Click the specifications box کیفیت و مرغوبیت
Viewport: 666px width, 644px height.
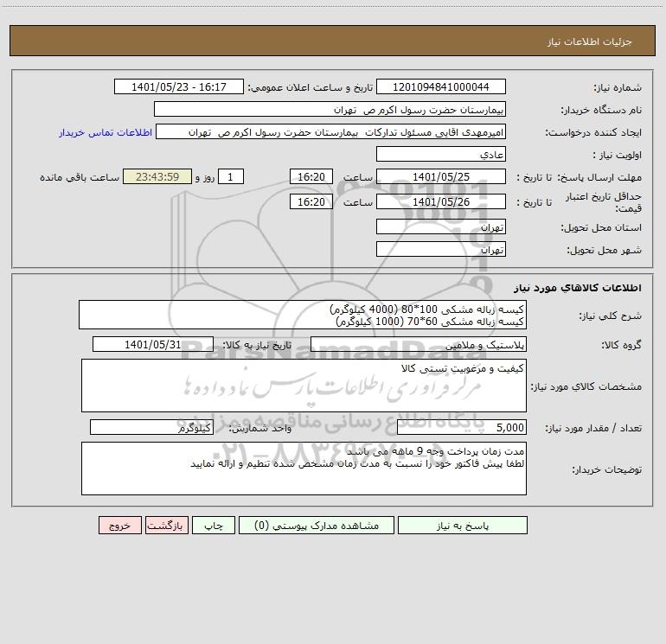tap(304, 386)
